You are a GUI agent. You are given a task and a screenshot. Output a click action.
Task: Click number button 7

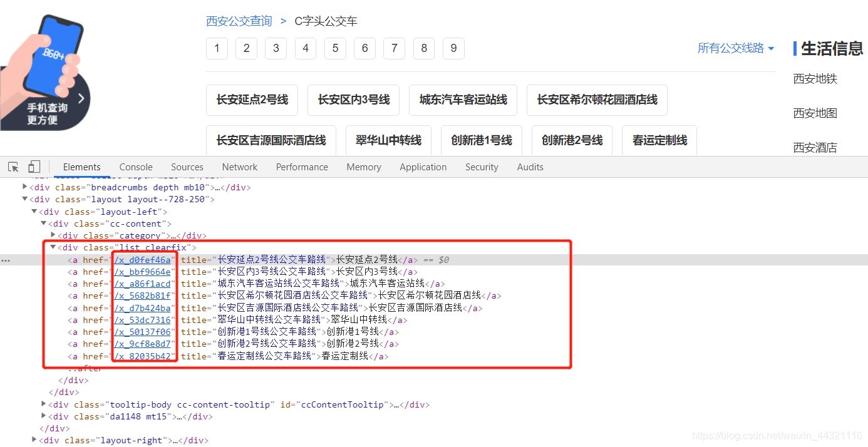[395, 48]
